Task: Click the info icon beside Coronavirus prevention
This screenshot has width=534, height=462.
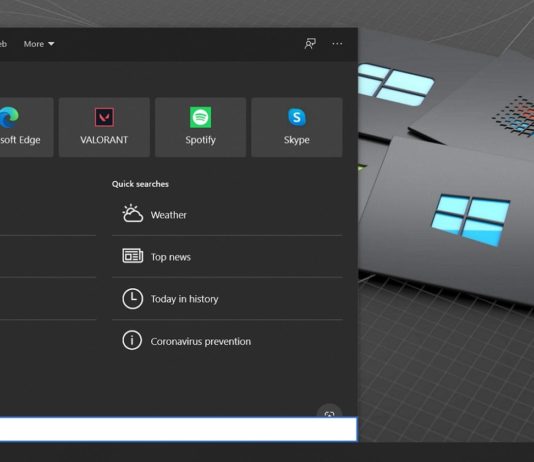Action: click(132, 340)
